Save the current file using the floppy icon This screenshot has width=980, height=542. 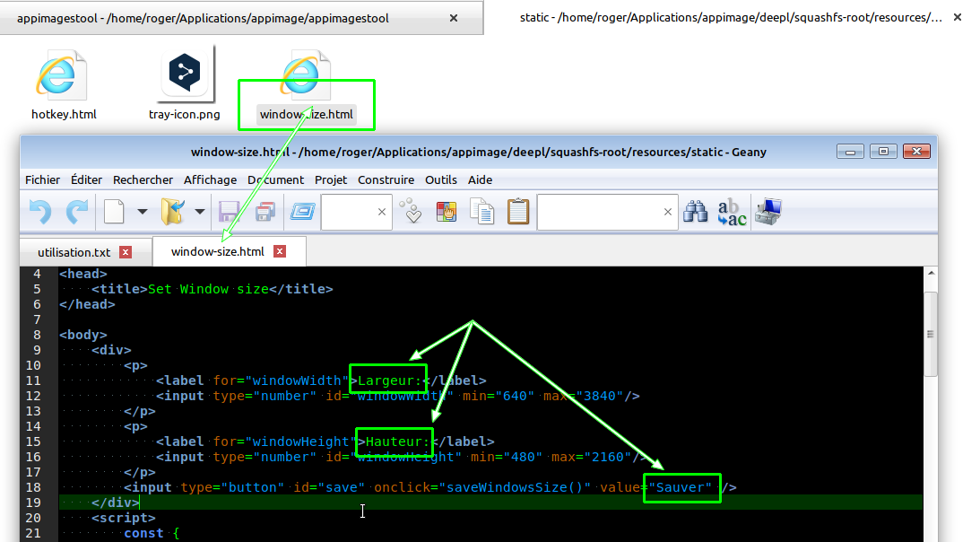coord(229,213)
